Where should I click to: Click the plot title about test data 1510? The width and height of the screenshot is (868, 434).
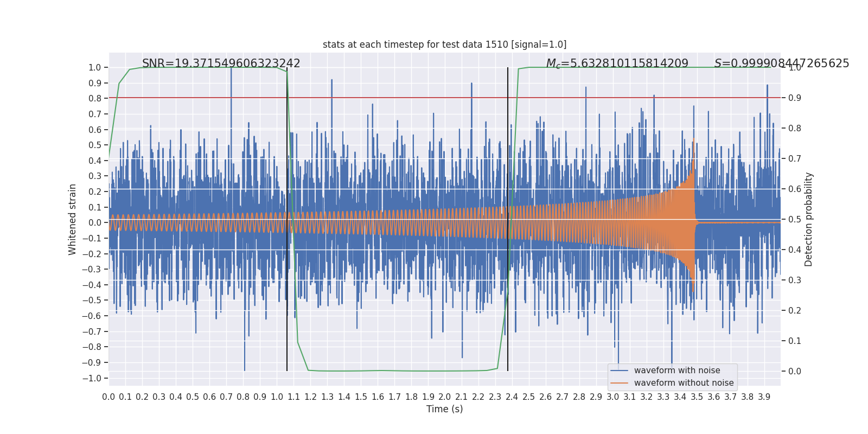tap(444, 44)
